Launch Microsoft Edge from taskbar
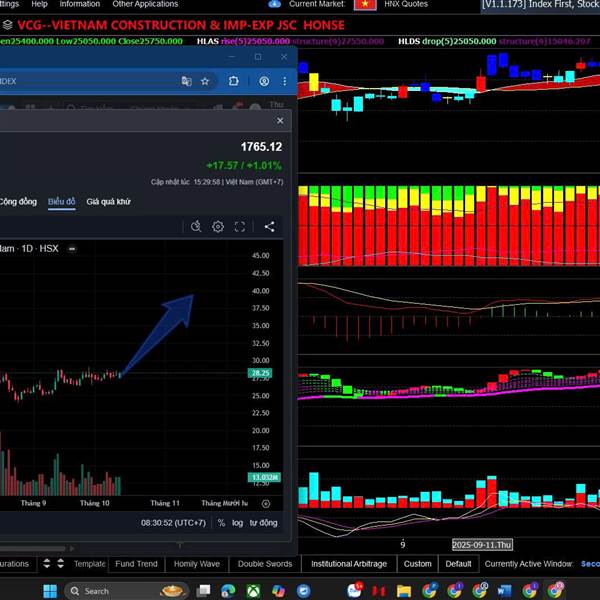Screen dimensions: 600x600 (x=228, y=591)
